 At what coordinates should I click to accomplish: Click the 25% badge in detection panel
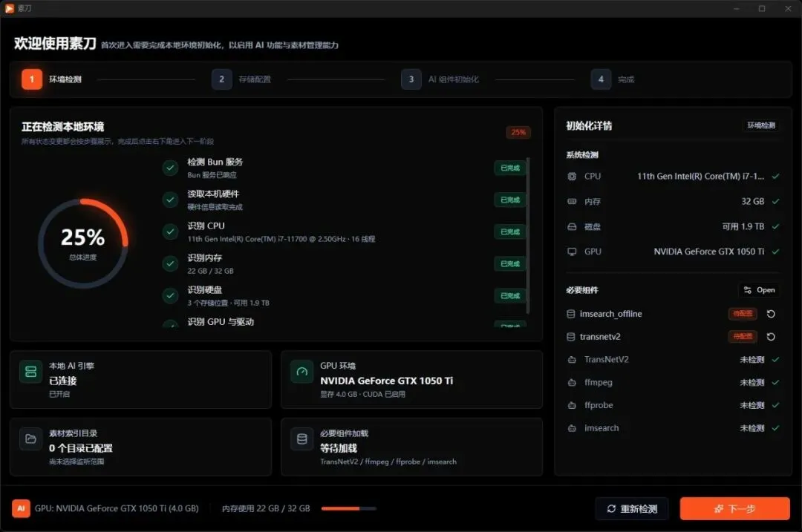518,132
